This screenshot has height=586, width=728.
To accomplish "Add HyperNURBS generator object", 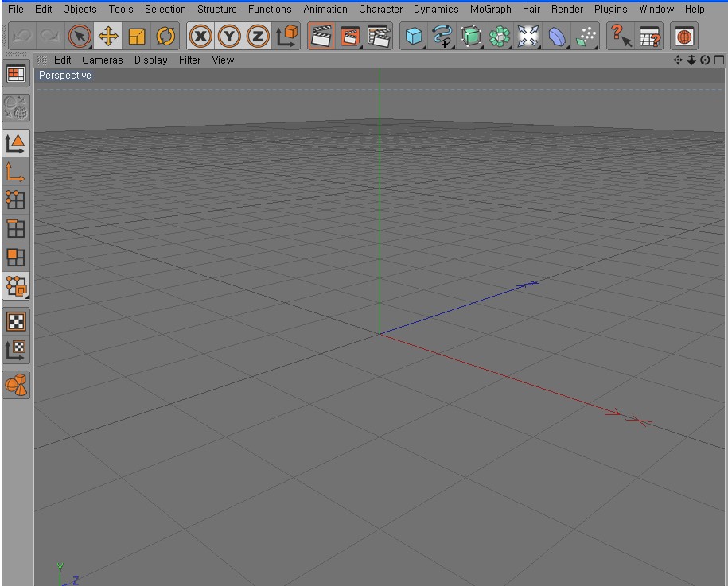I will click(x=471, y=36).
